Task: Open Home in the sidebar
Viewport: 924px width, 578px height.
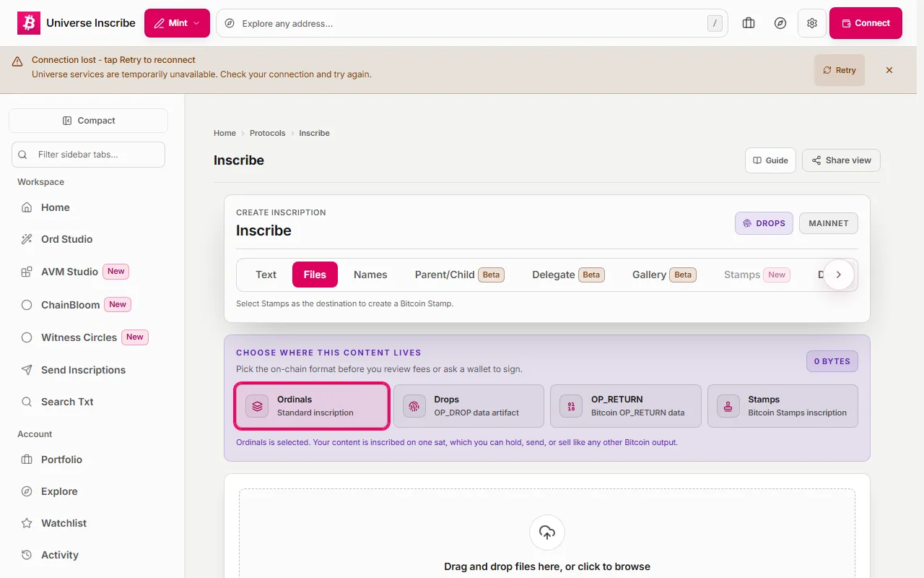Action: pyautogui.click(x=92, y=207)
